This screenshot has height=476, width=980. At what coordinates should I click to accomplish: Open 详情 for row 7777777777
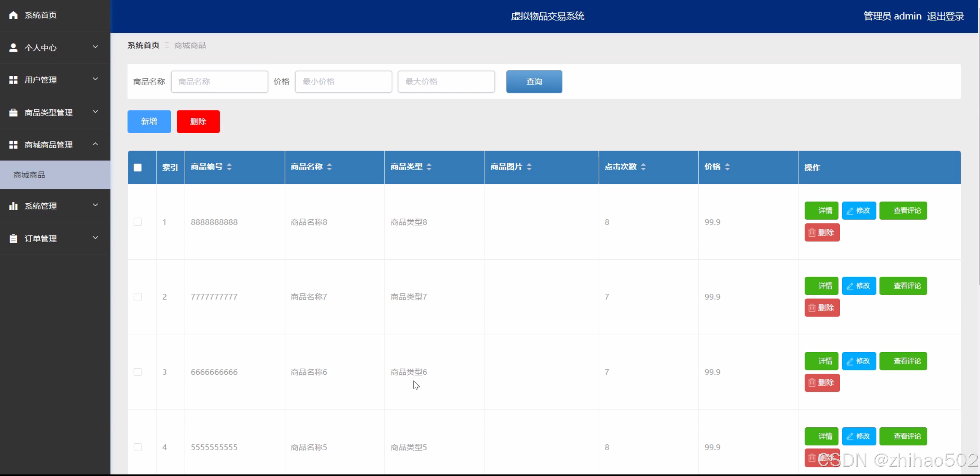coord(821,286)
